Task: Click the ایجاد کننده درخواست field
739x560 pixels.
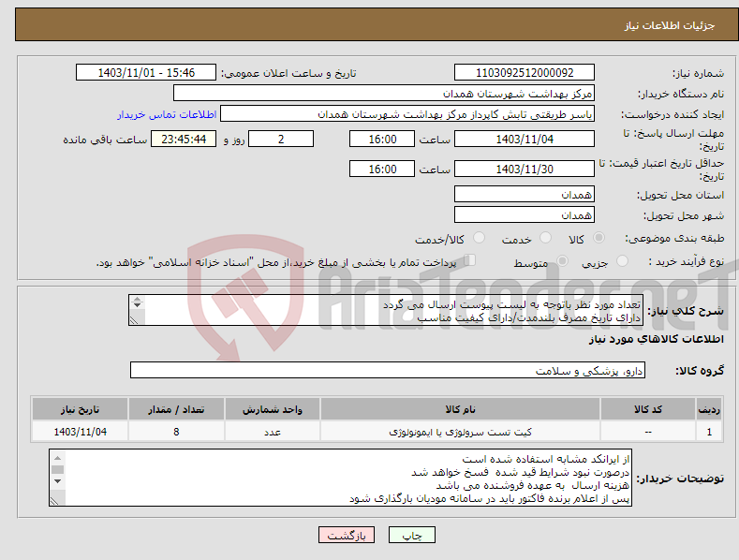Action: [407, 114]
